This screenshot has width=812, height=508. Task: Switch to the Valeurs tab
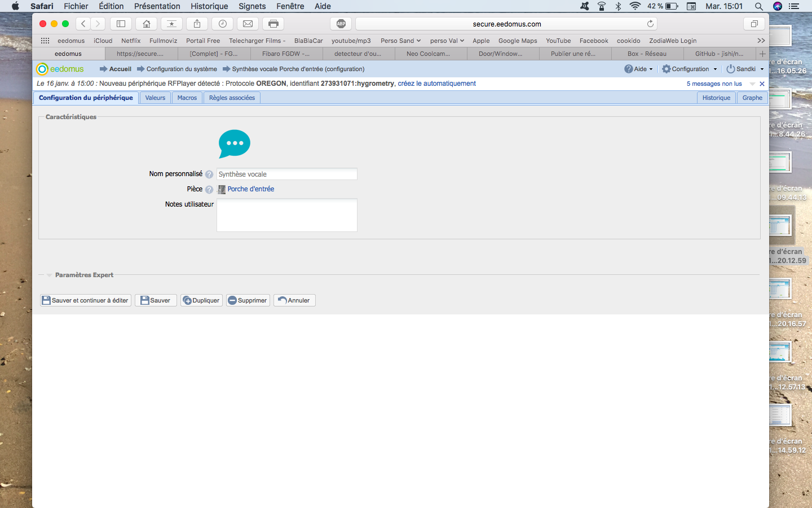[155, 98]
